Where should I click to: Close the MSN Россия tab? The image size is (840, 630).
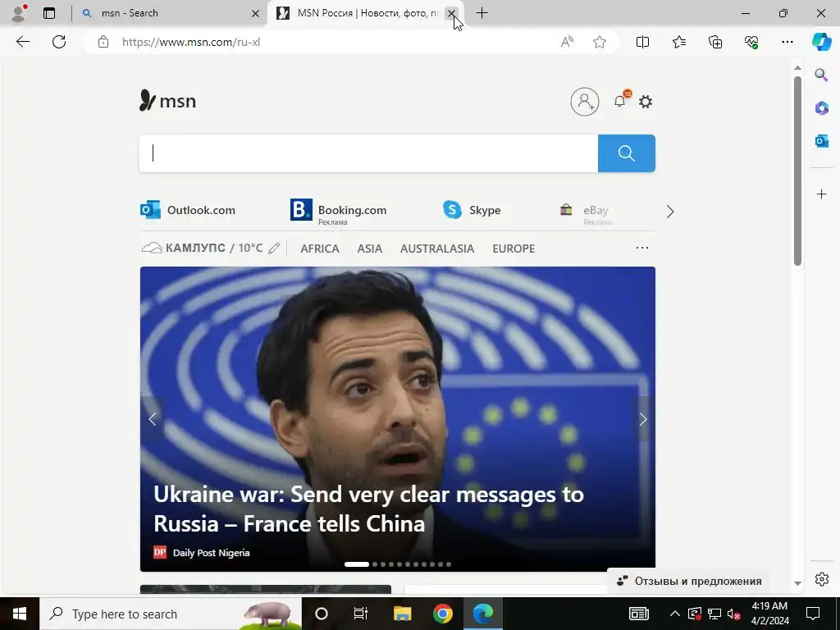[x=452, y=13]
